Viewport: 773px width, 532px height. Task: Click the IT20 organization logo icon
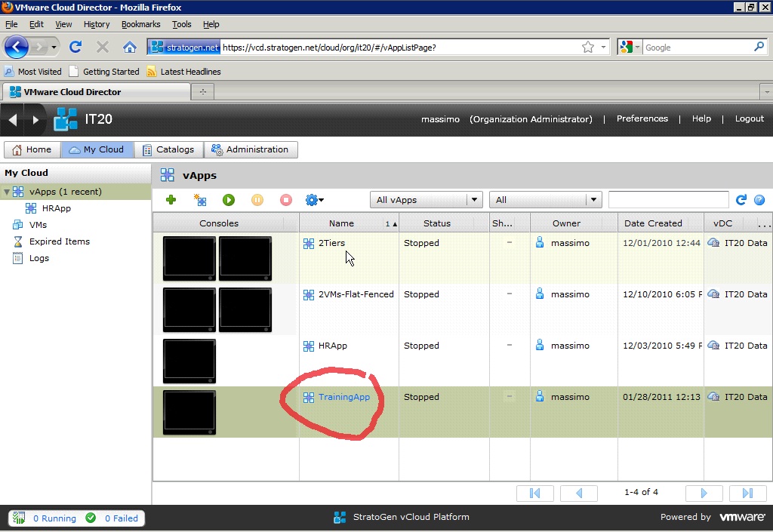[x=66, y=119]
